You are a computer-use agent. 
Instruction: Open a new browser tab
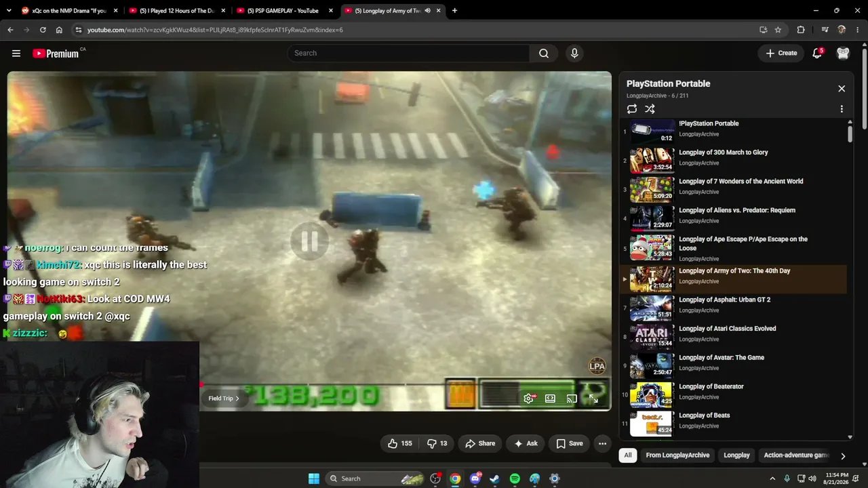454,10
